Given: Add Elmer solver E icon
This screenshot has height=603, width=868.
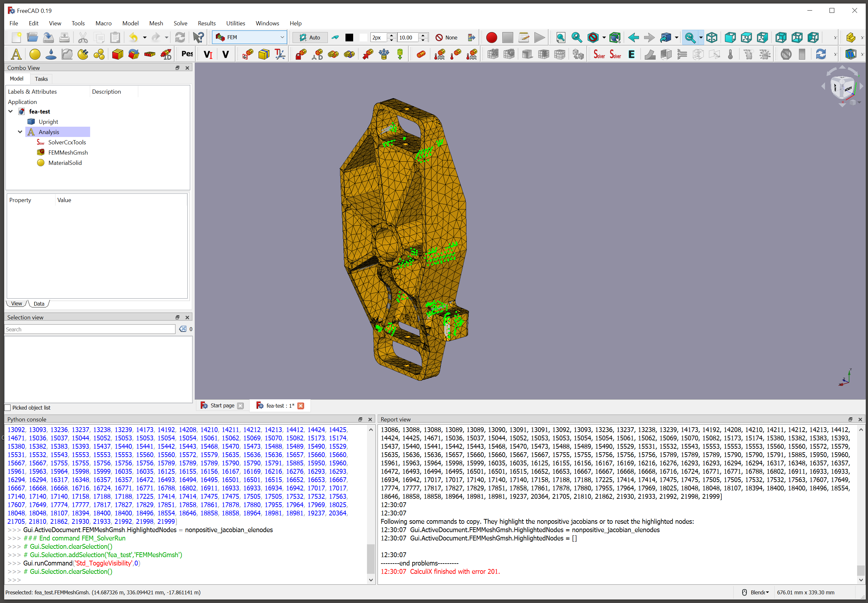Looking at the screenshot, I should (x=632, y=55).
